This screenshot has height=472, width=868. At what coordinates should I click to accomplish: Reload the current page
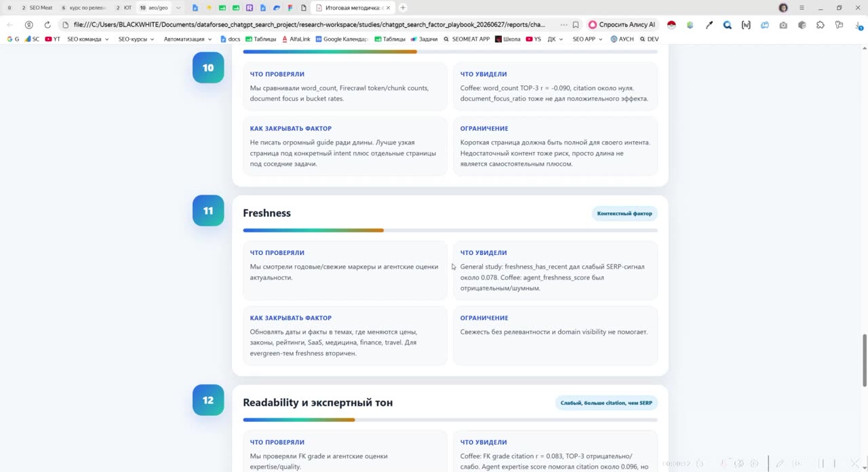[47, 24]
